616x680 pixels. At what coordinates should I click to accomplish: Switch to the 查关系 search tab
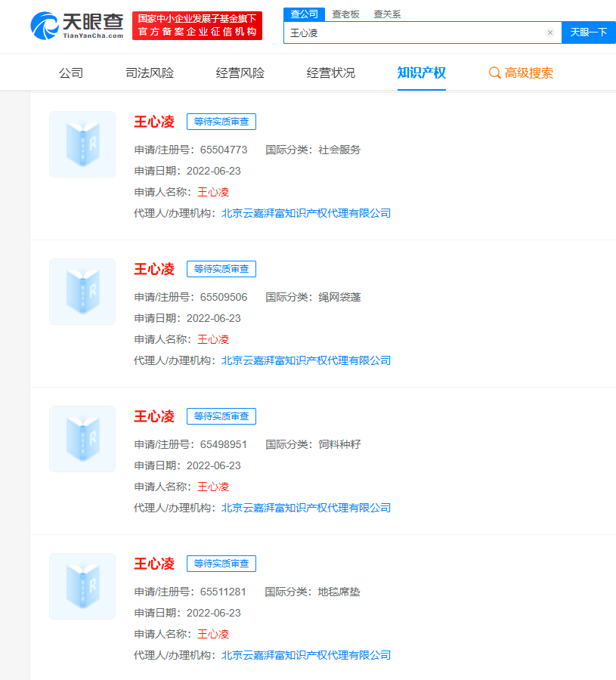click(x=388, y=14)
